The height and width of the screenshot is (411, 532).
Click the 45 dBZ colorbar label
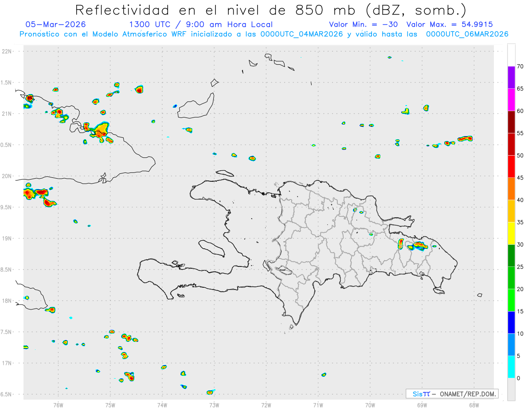[520, 178]
